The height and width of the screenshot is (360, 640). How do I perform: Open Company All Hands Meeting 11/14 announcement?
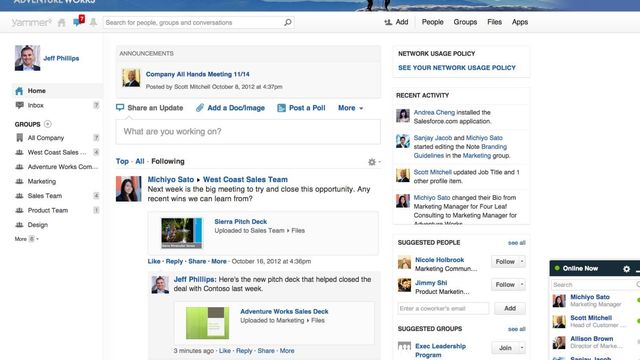(x=198, y=74)
